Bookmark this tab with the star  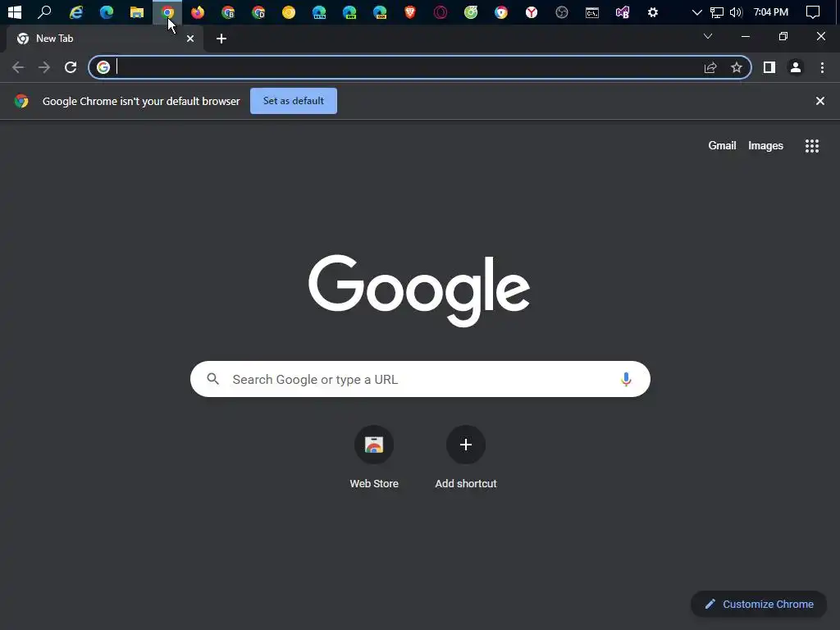(737, 67)
